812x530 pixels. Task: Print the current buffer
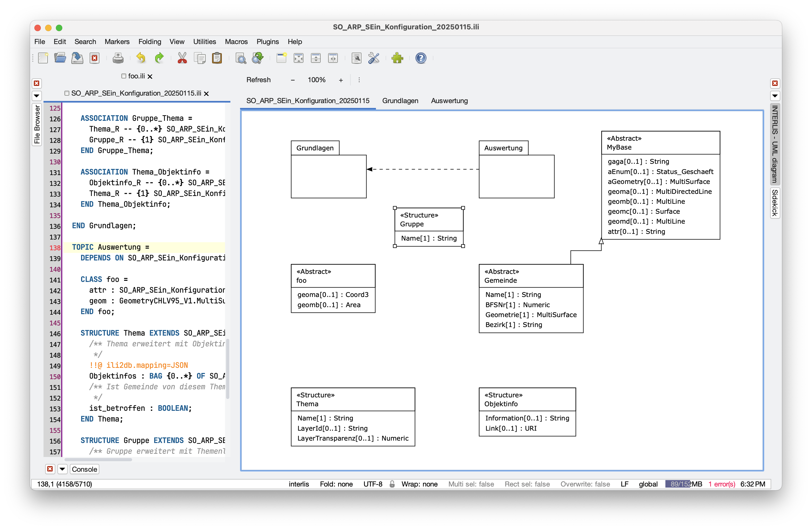tap(118, 58)
